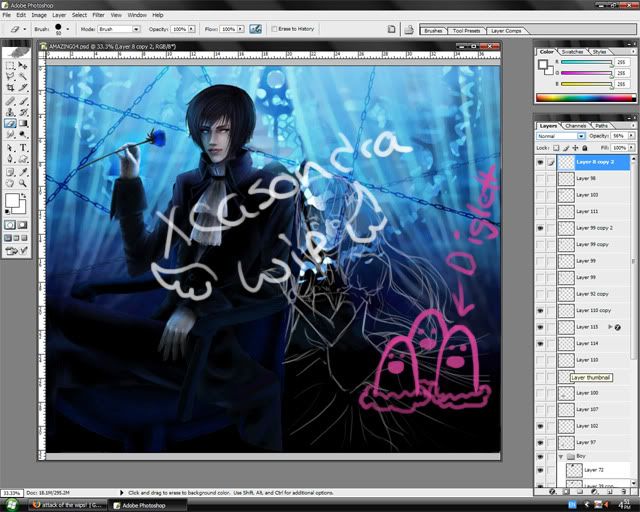Switch to attack of the wips taskbar window
640x512 pixels.
pos(68,505)
